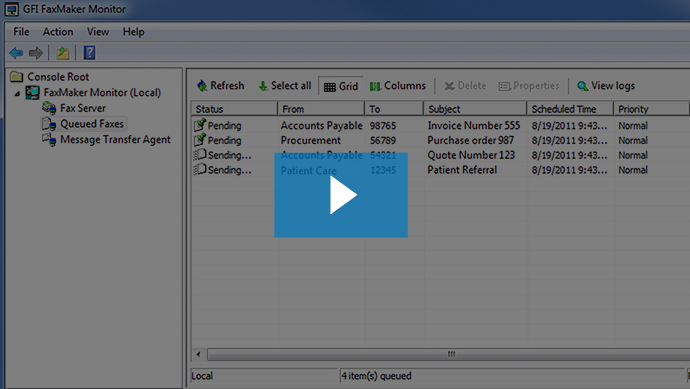Click the Queued Faxes node icon
This screenshot has height=389, width=690.
[x=49, y=124]
